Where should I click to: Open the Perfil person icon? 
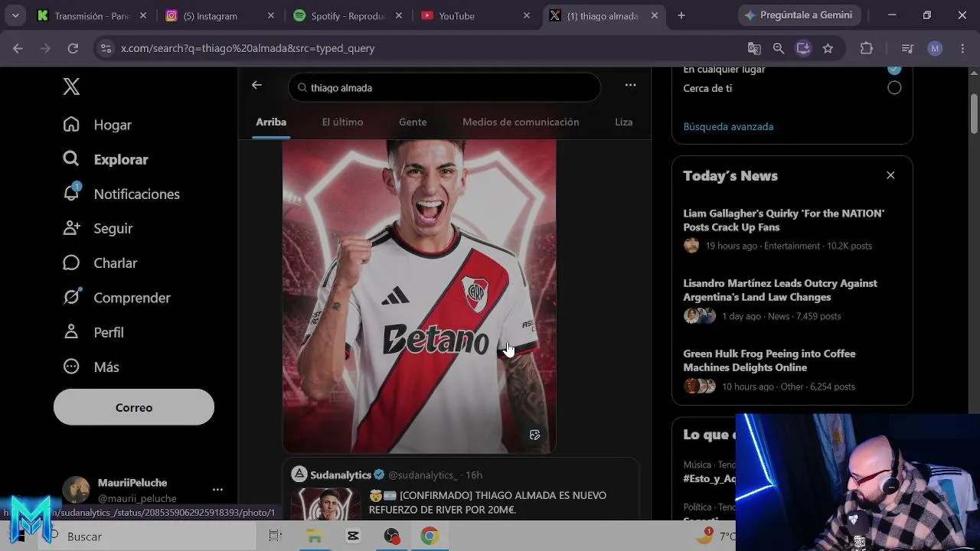point(71,332)
